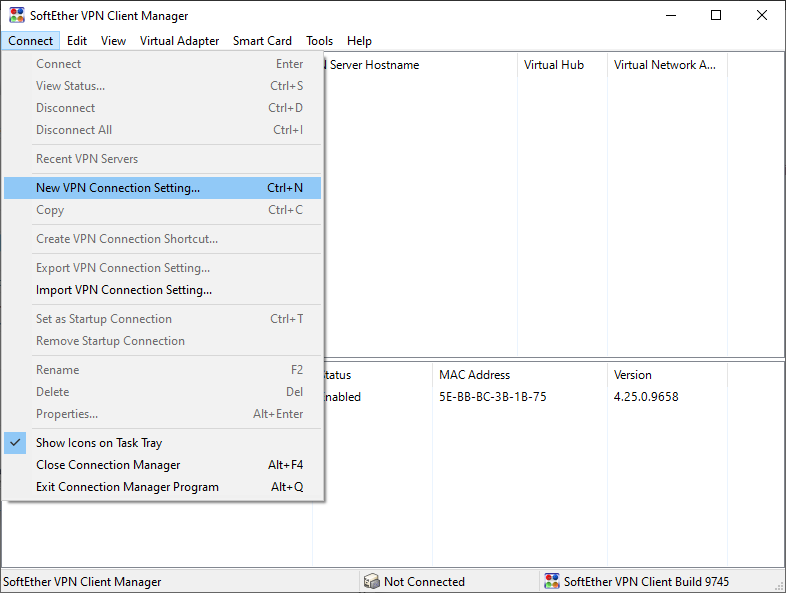The width and height of the screenshot is (786, 593).
Task: Click the Delete menu entry
Action: (x=162, y=392)
